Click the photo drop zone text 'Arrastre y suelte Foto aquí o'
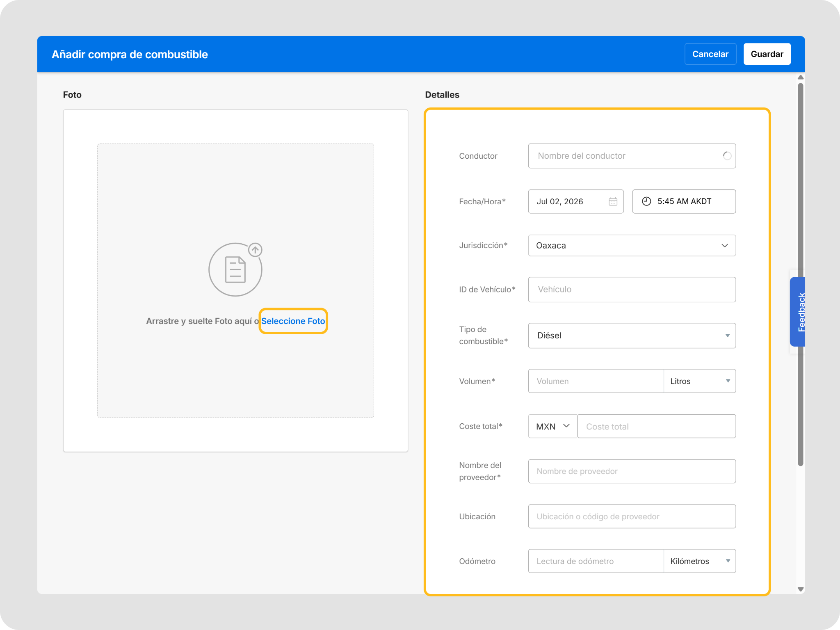The image size is (840, 630). coord(203,321)
